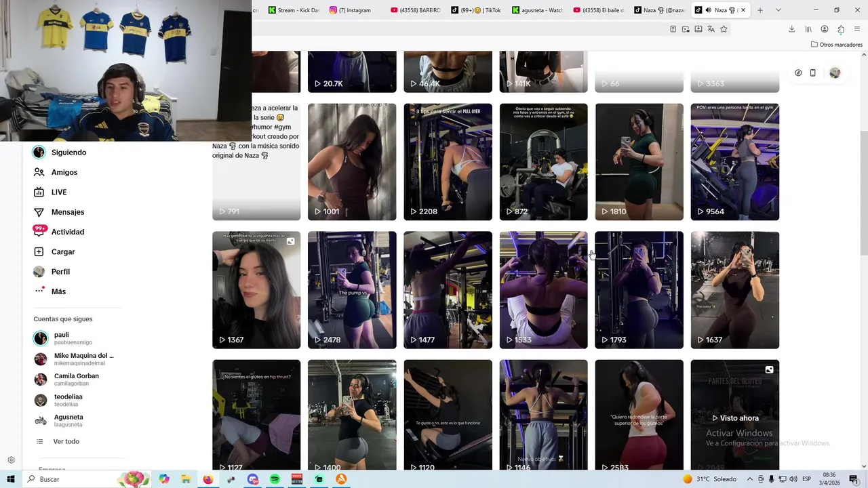Image resolution: width=868 pixels, height=488 pixels.
Task: Open the back workout video with 1533 views
Action: point(543,290)
